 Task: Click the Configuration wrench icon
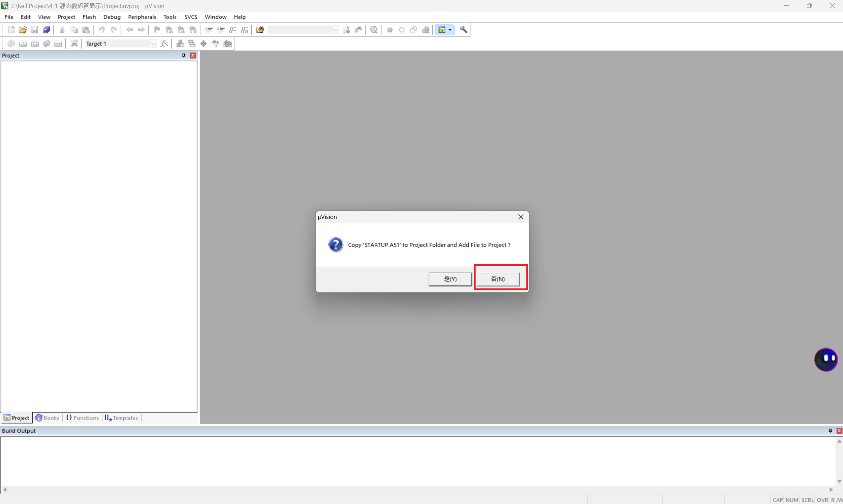click(463, 30)
